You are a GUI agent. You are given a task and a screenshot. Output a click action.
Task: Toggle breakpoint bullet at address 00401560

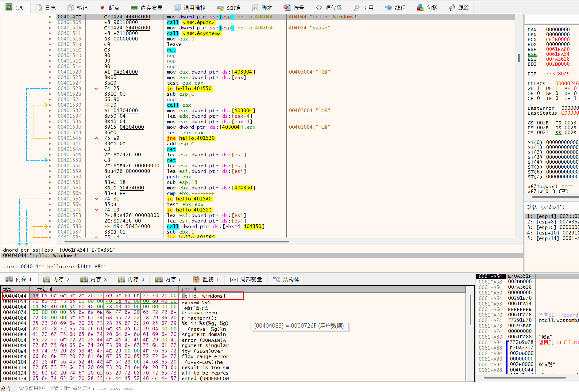click(50, 177)
